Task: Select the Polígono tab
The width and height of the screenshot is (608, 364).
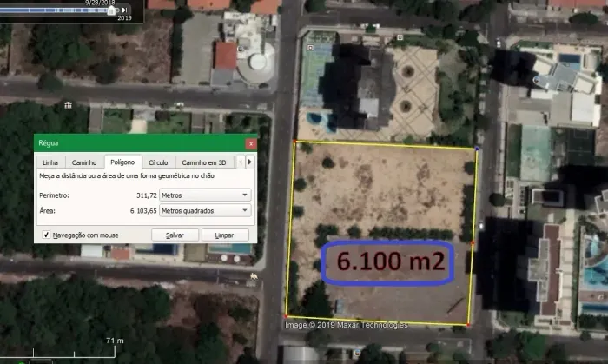Action: pyautogui.click(x=122, y=162)
